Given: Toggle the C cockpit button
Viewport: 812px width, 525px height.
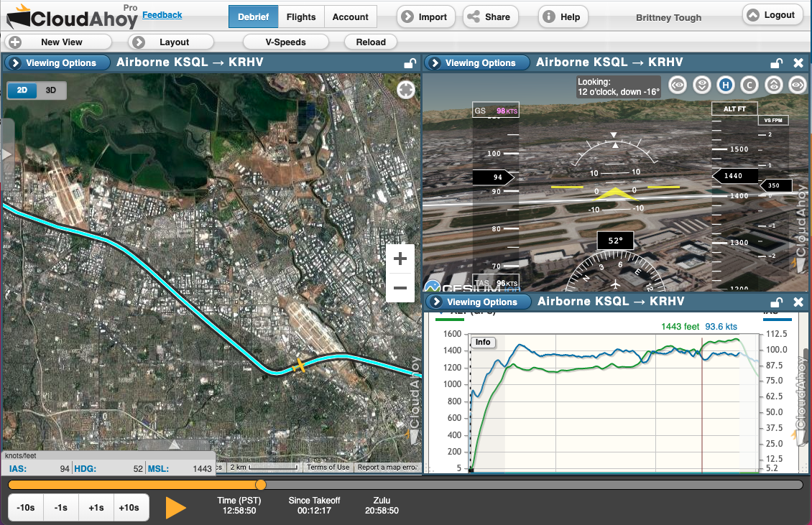Looking at the screenshot, I should click(749, 85).
